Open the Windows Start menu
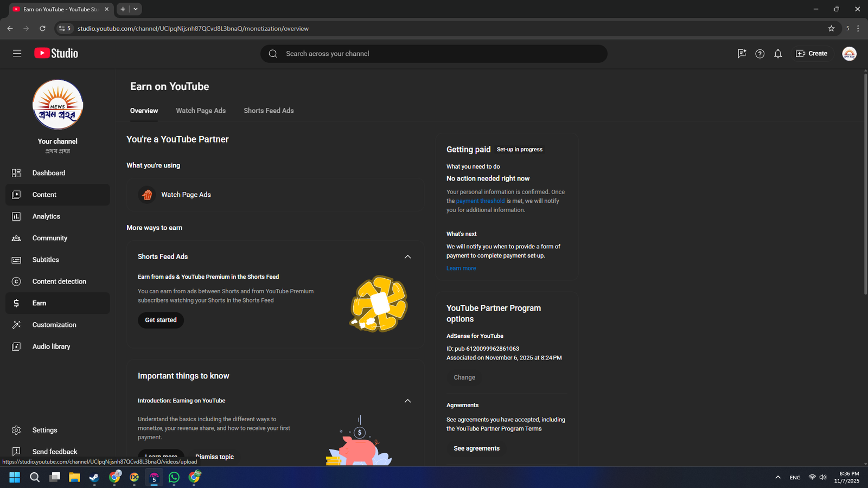This screenshot has height=488, width=868. click(15, 477)
